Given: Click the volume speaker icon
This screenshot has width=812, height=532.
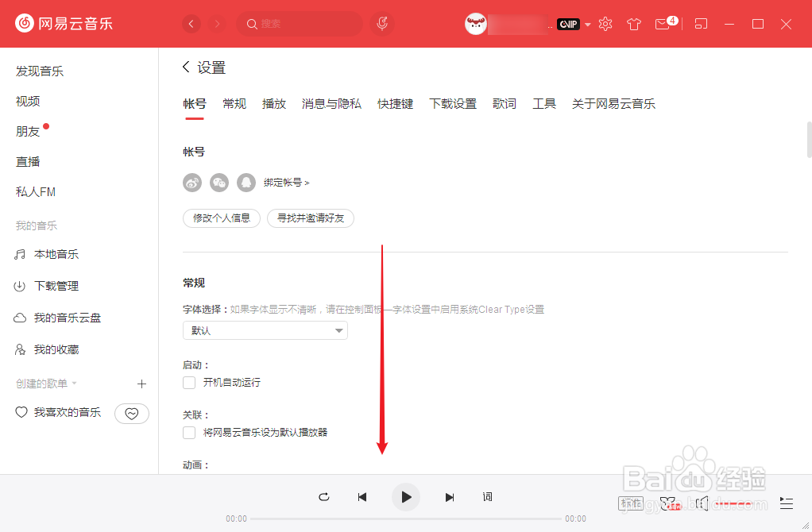Looking at the screenshot, I should point(702,503).
